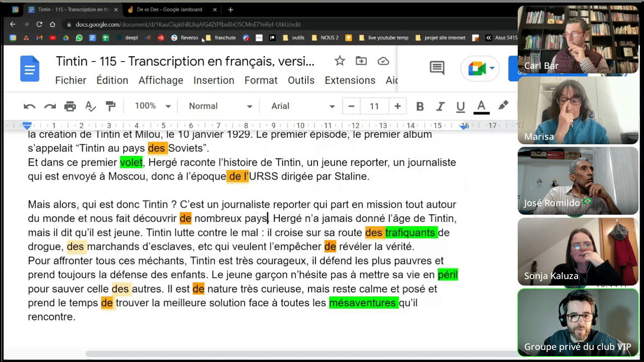Open the NOUS 2 bookmark folder
Screen dimensions: 644x362
point(325,38)
